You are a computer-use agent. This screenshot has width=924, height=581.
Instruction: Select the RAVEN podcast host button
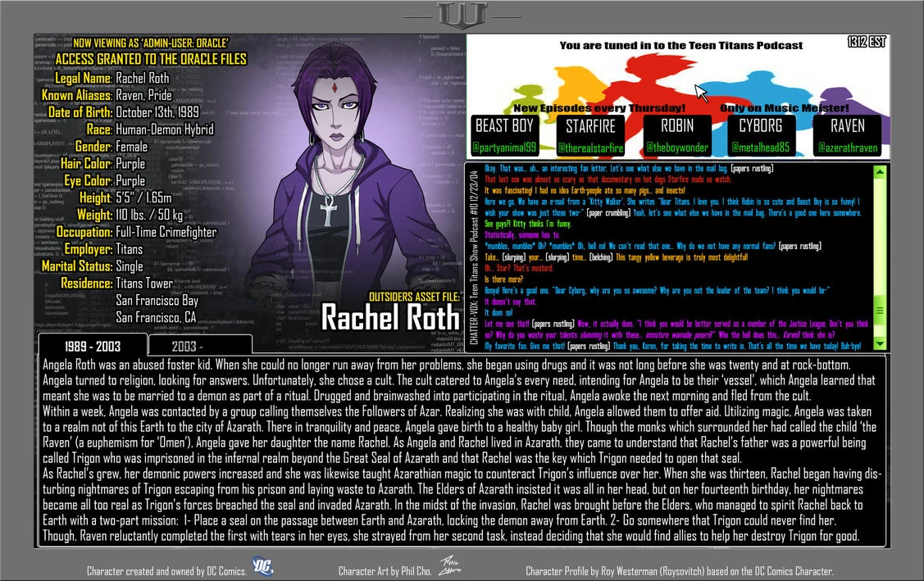[x=848, y=135]
